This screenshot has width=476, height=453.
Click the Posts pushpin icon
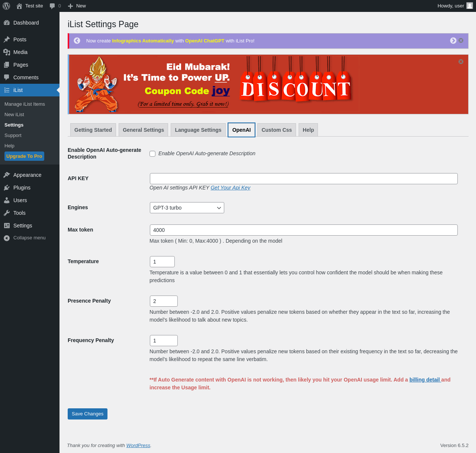point(7,39)
